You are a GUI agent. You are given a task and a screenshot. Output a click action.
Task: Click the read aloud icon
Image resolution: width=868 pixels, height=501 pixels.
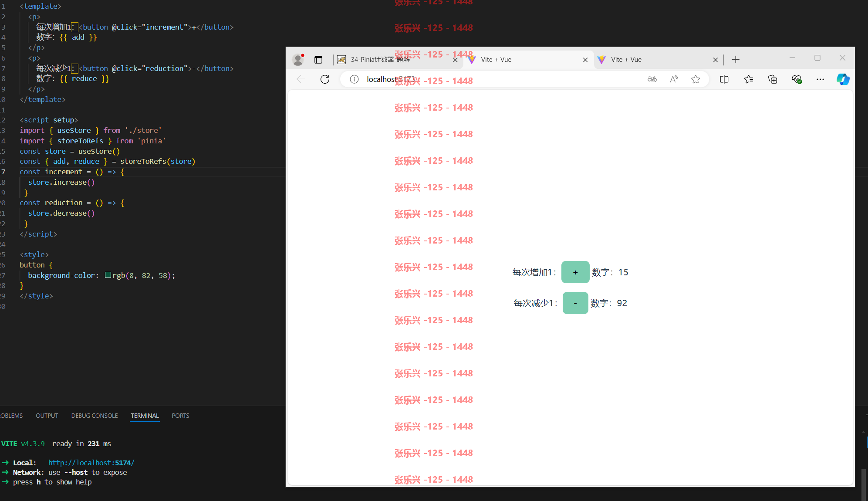[674, 79]
